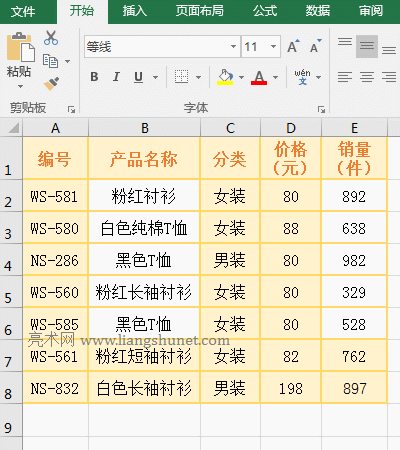Toggle Bold formatting
The width and height of the screenshot is (400, 450).
[94, 77]
